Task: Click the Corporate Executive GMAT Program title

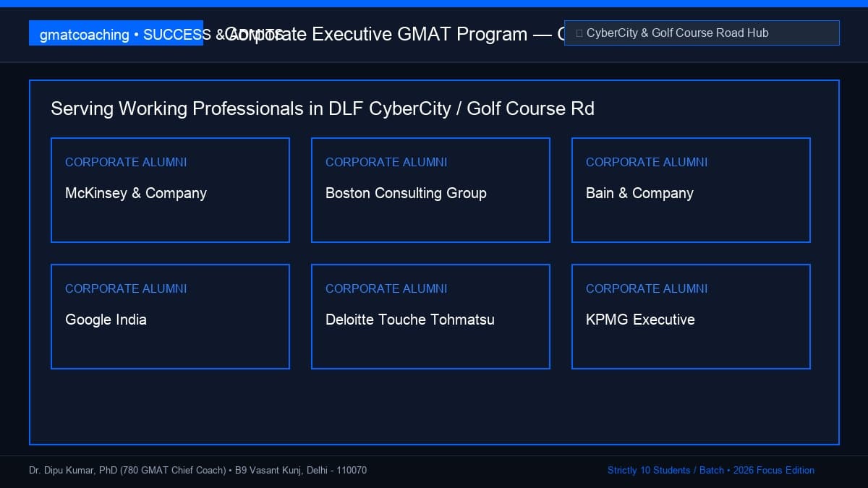Action: click(394, 34)
